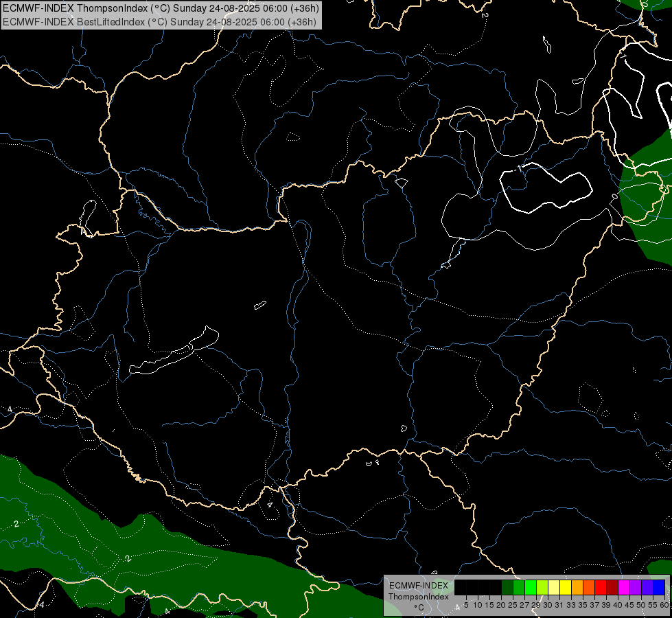
Task: Click legend tick value 15
Action: coord(490,605)
